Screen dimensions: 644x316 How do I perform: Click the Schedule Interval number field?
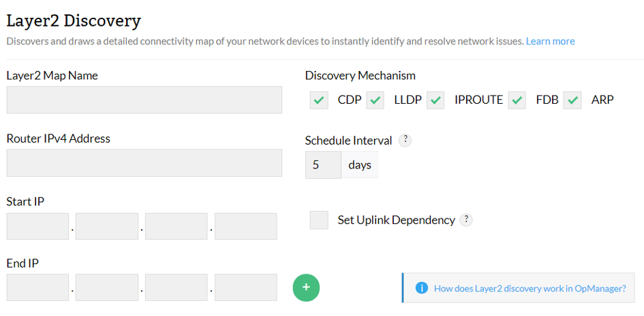click(x=323, y=165)
